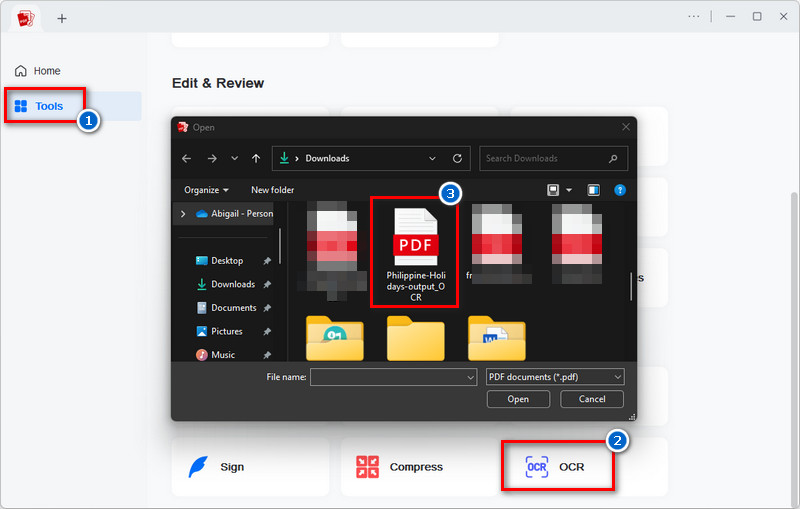Toggle the preview pane button

click(593, 190)
